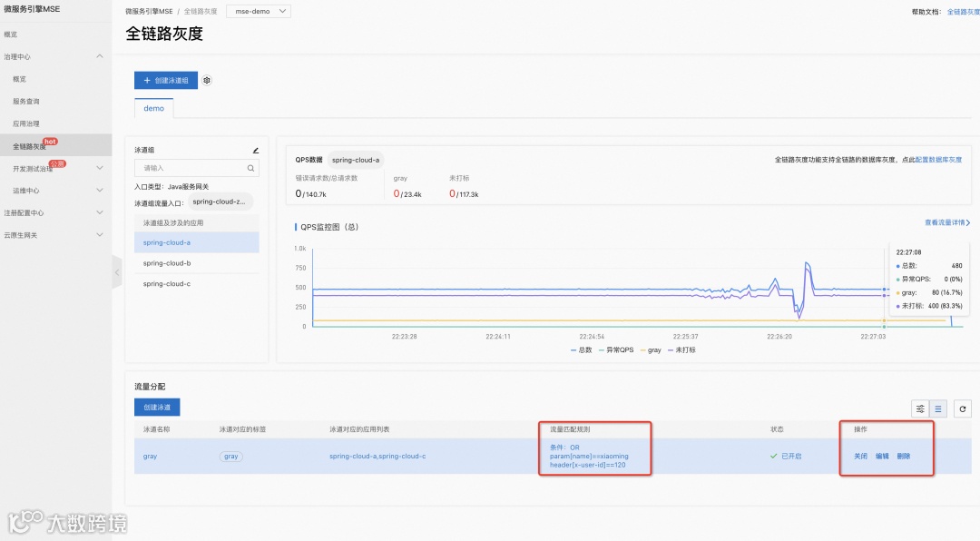Switch to list view icon in 流量分配
The width and height of the screenshot is (980, 541).
point(938,408)
